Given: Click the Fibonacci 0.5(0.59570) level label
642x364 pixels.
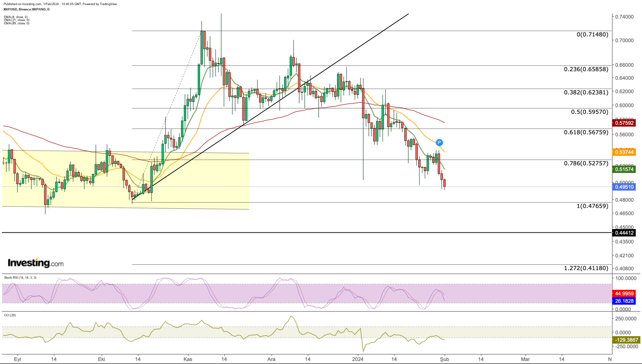Looking at the screenshot, I should pos(590,112).
